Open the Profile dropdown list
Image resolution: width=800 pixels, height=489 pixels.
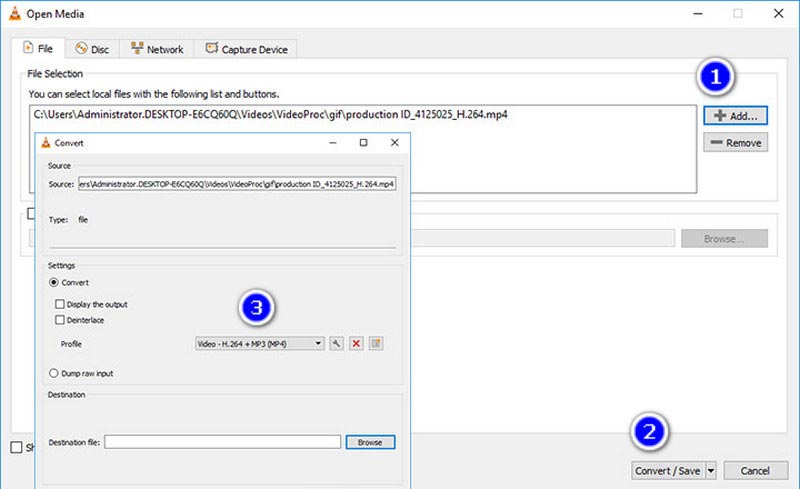pyautogui.click(x=260, y=343)
